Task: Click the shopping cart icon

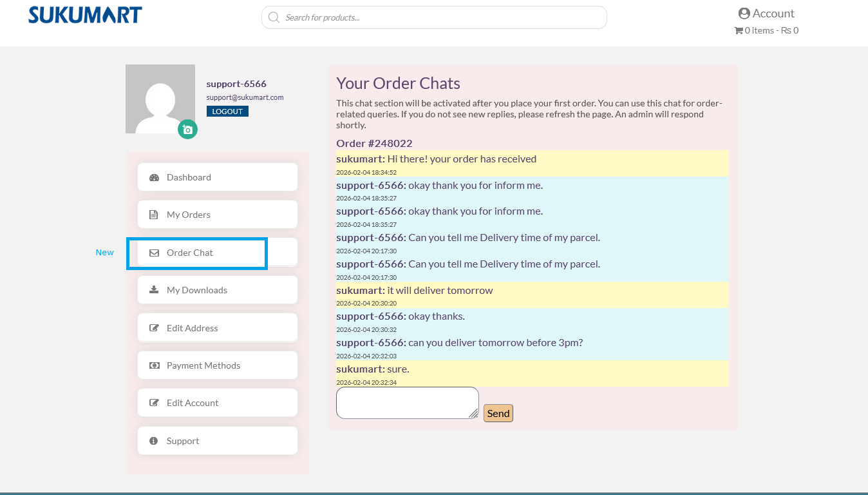Action: (739, 30)
